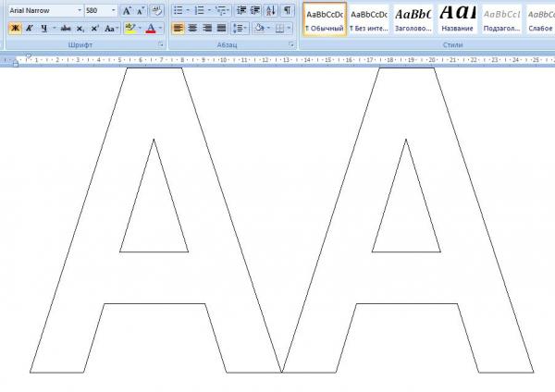Click the horizontal ruler
This screenshot has height=392, width=555.
pyautogui.click(x=277, y=60)
